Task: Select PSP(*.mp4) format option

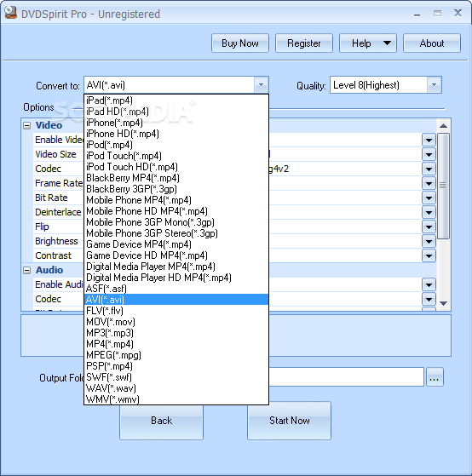Action: pyautogui.click(x=176, y=366)
